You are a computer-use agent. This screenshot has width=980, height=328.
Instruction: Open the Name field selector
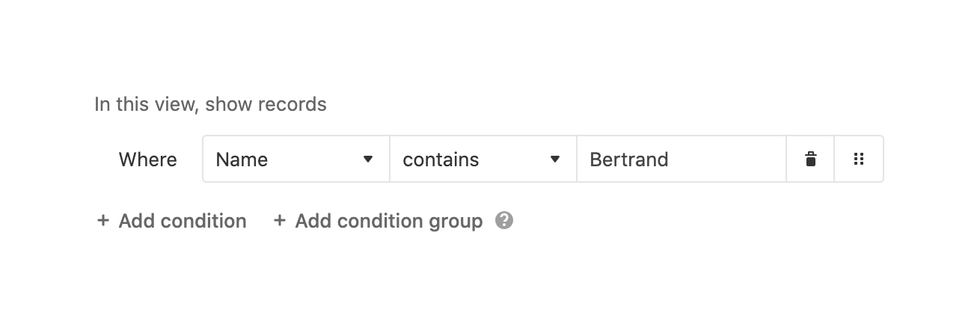point(295,159)
